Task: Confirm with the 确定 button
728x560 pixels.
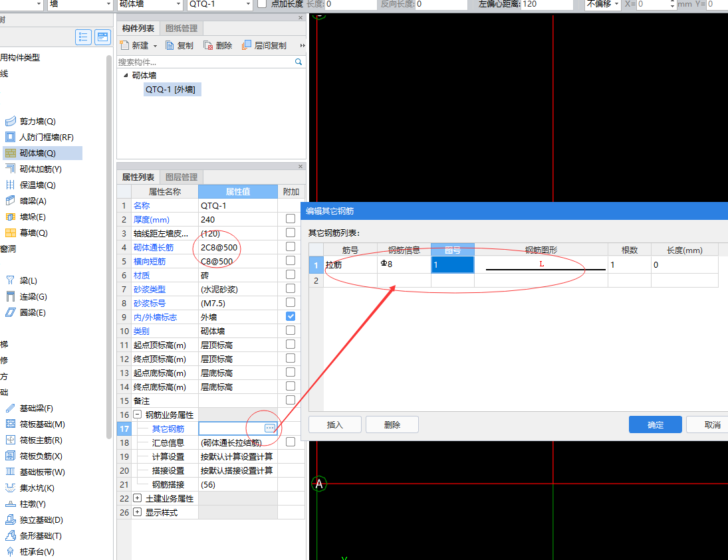Action: [x=655, y=424]
